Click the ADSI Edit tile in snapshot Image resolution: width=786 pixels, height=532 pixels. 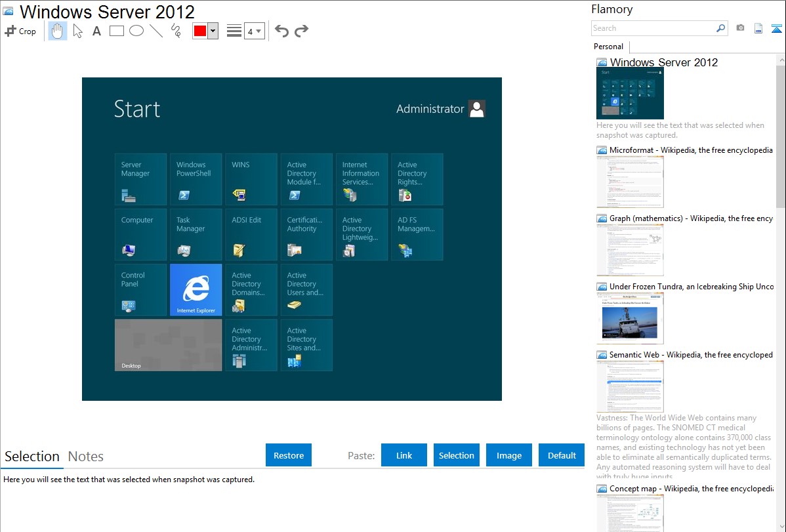[251, 235]
